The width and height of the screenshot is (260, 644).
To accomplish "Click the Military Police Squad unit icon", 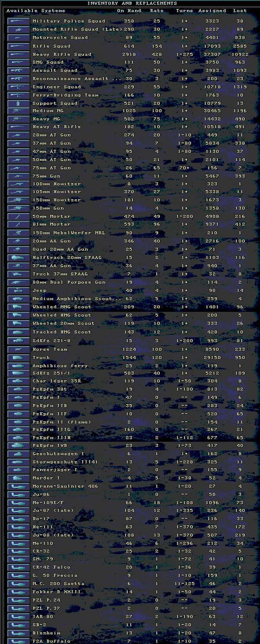I will (19, 21).
